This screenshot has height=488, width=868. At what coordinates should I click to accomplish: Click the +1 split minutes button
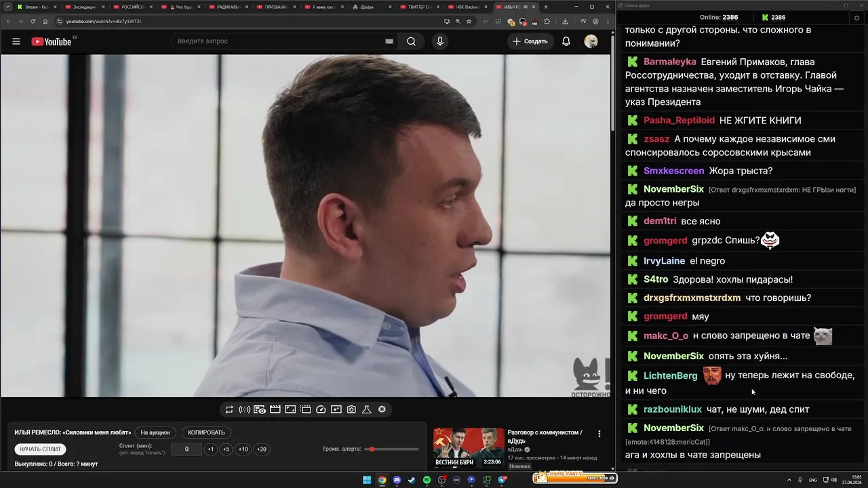(x=210, y=449)
